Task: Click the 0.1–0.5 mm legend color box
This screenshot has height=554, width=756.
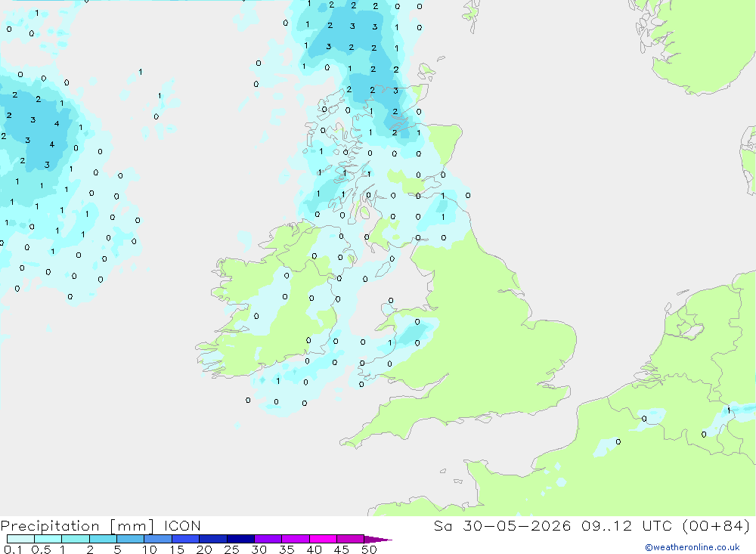Action: click(20, 539)
